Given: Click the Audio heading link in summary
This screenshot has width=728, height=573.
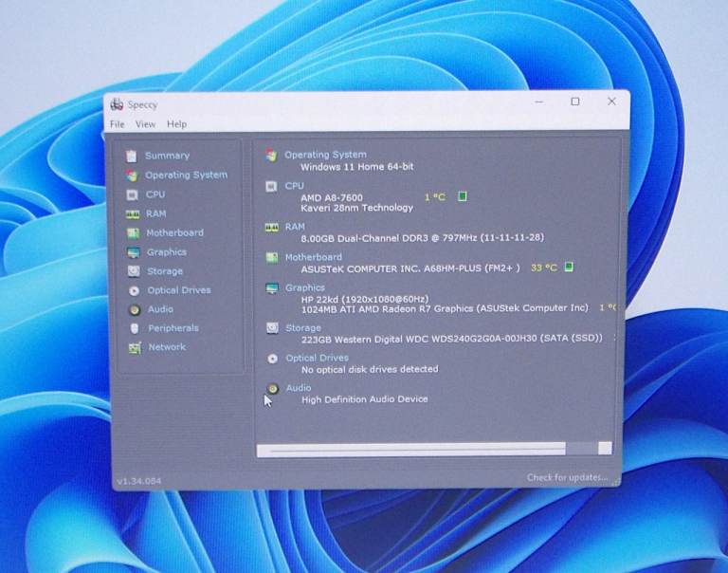Looking at the screenshot, I should 299,388.
